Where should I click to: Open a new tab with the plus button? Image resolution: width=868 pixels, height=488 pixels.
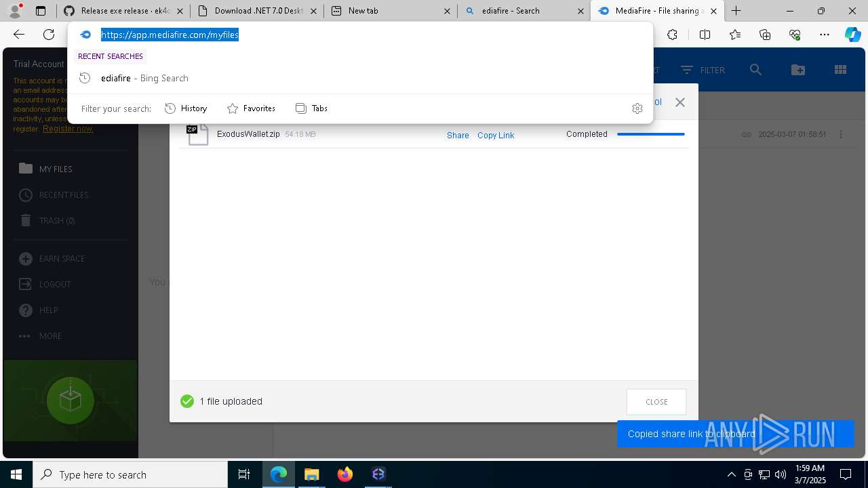[736, 11]
